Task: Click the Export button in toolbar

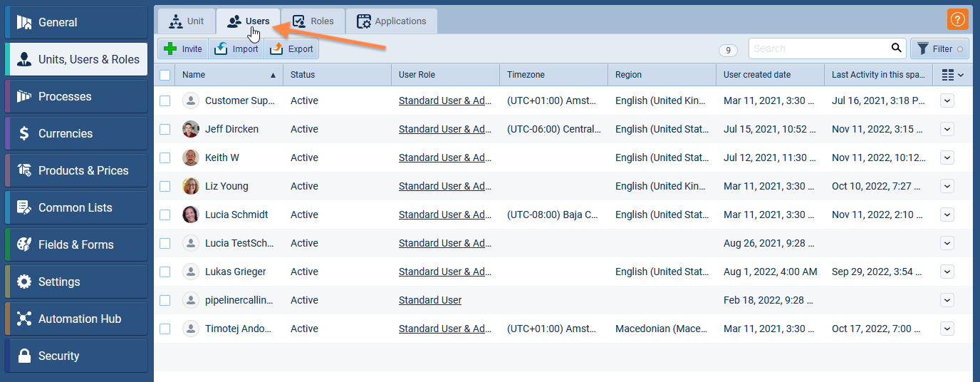Action: point(292,48)
